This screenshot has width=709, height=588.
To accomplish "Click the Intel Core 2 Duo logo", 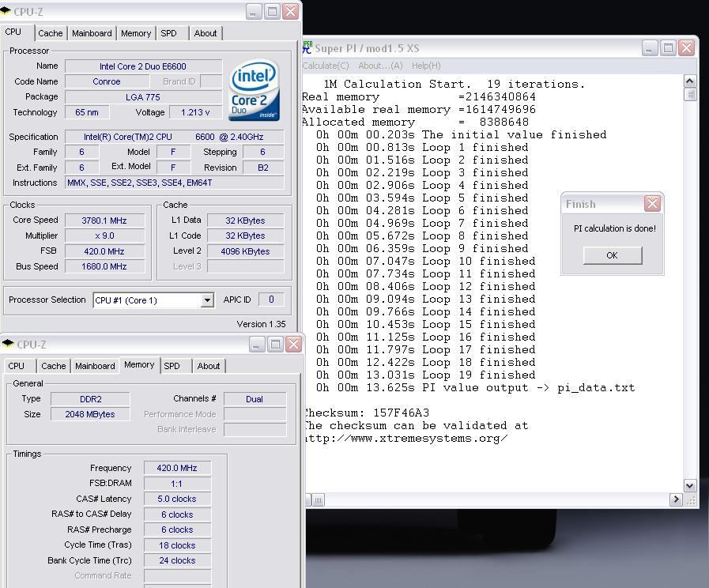I will tap(254, 91).
